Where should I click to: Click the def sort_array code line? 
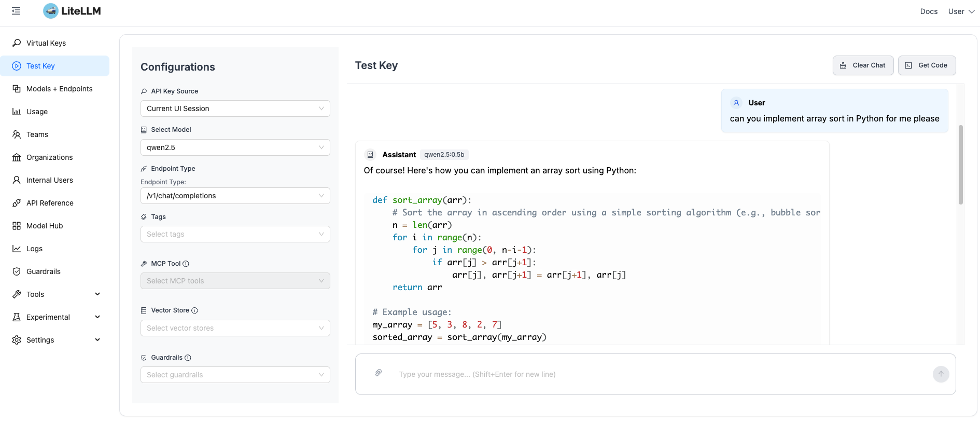(422, 200)
